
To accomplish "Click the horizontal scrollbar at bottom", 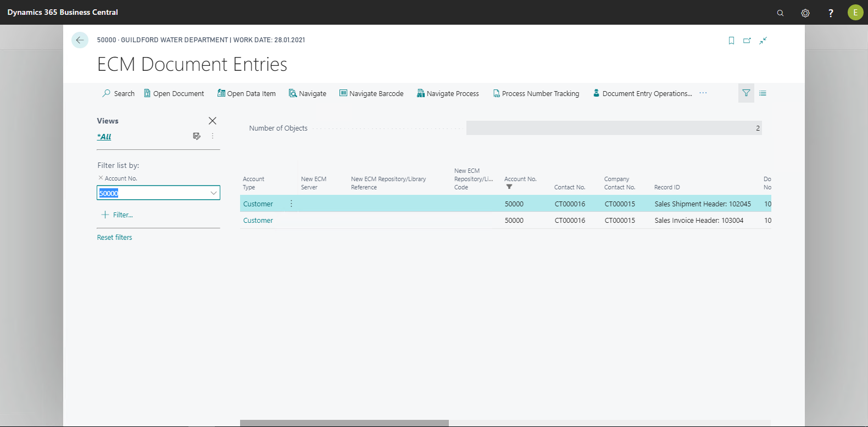I will [x=344, y=423].
